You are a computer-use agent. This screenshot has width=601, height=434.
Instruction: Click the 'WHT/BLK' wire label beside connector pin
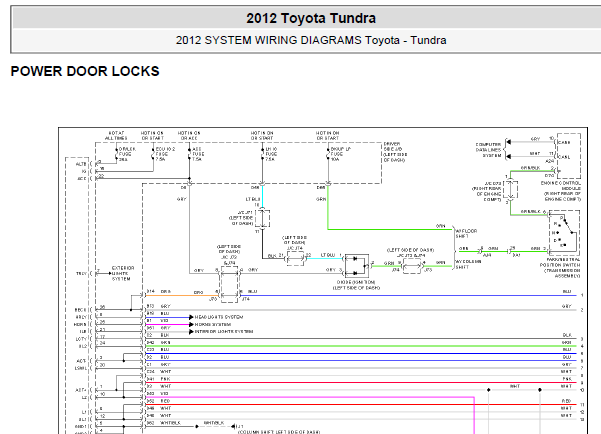pos(170,423)
